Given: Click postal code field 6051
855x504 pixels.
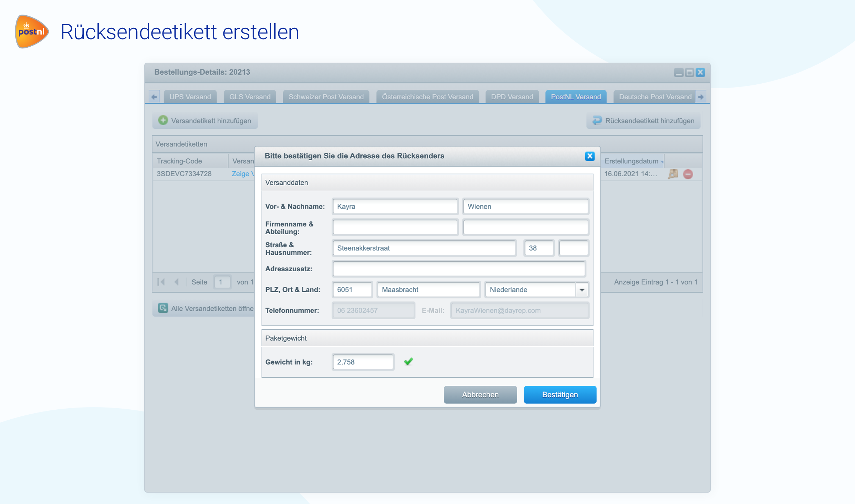Looking at the screenshot, I should 352,290.
